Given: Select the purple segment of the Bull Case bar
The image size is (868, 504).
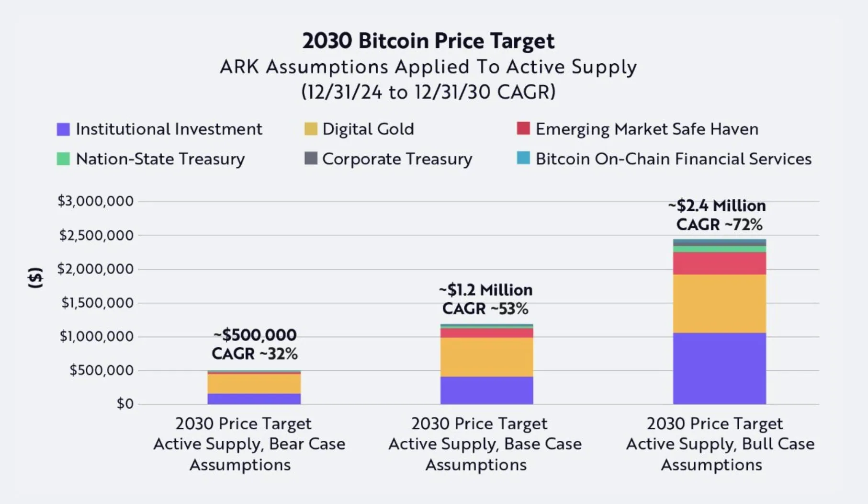Looking at the screenshot, I should [719, 368].
